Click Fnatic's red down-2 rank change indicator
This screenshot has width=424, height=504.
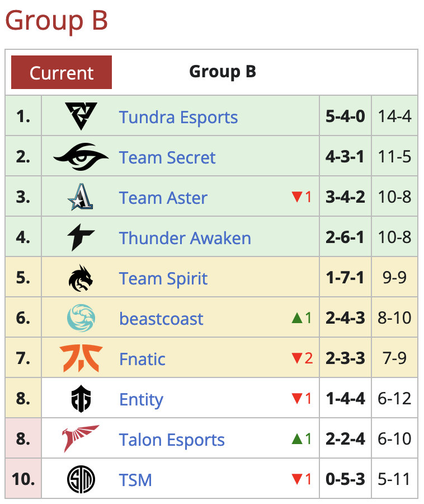point(301,358)
